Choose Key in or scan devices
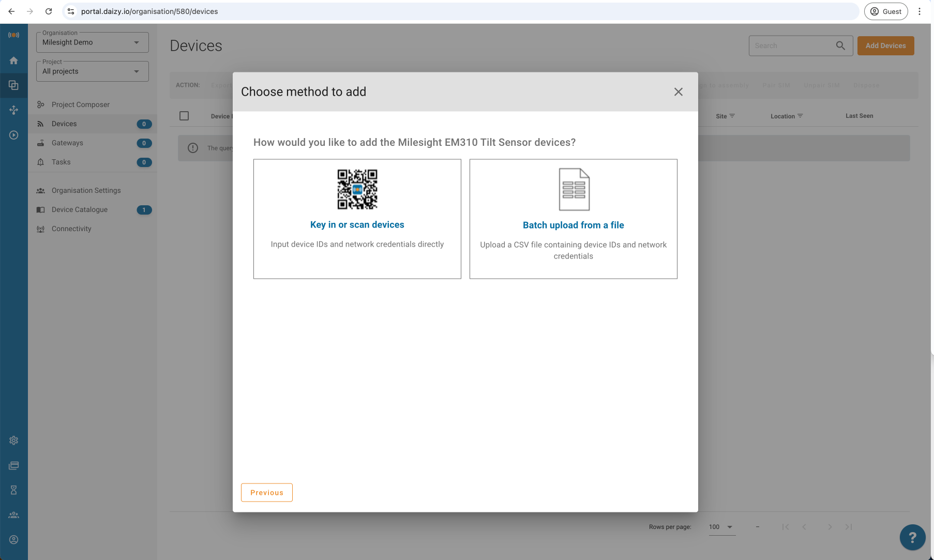Screen dimensions: 934x560 357,219
